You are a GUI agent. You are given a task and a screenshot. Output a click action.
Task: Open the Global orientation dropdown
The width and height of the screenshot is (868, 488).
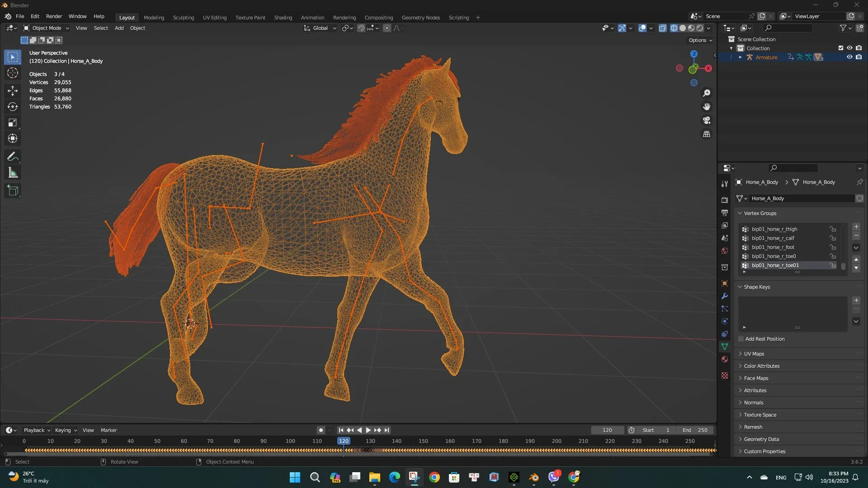tap(320, 28)
